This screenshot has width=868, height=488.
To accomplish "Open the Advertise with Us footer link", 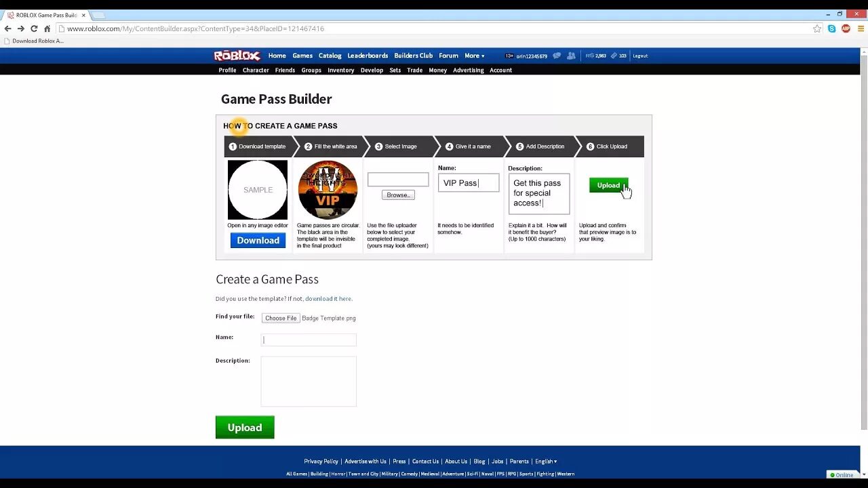I will [x=365, y=461].
